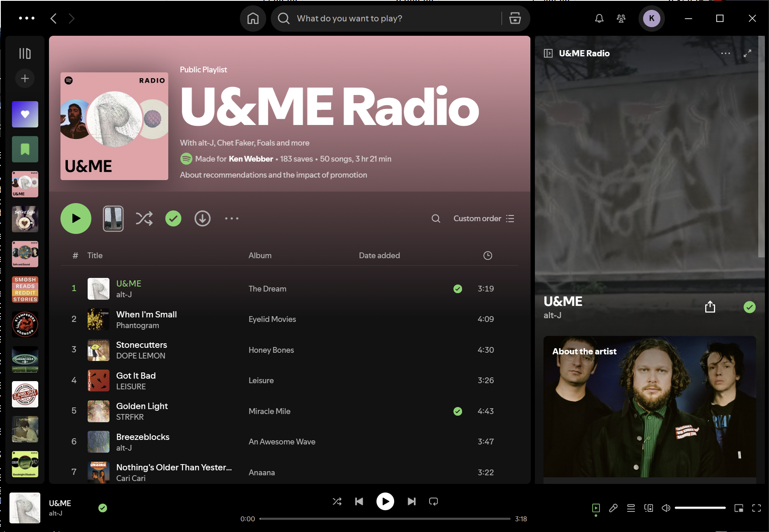Open more options in Now Playing panel header
The width and height of the screenshot is (769, 532).
pos(726,53)
